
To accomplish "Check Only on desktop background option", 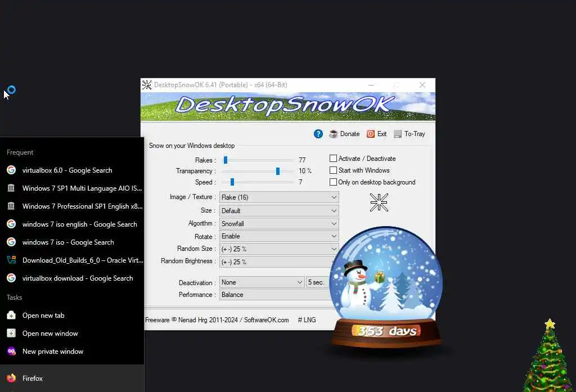I will [333, 182].
